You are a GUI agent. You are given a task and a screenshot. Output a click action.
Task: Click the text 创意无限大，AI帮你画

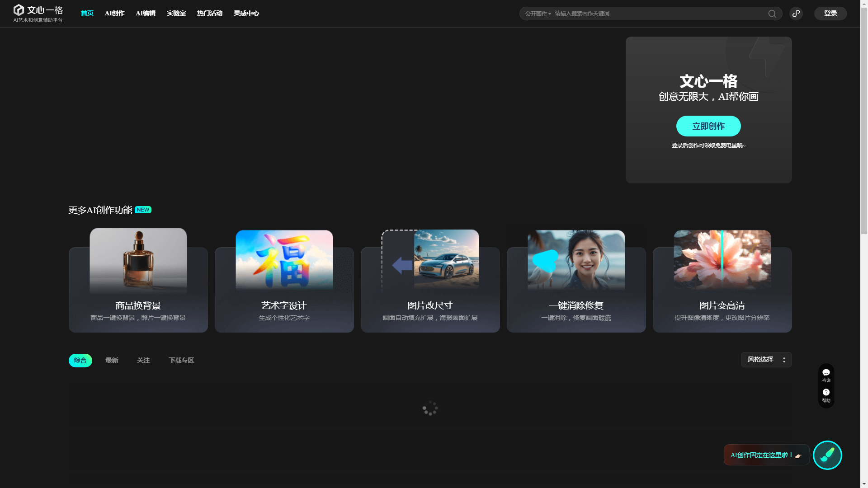pos(708,97)
